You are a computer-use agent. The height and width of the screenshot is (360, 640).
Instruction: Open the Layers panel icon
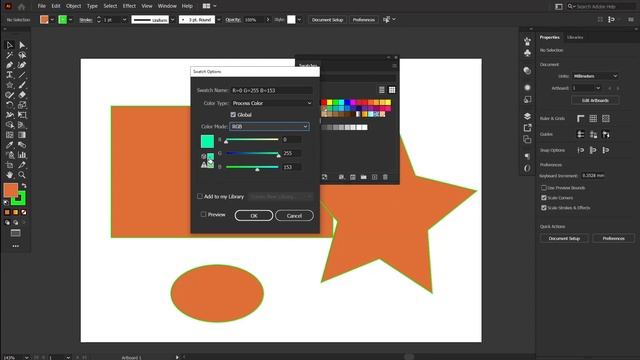point(527,116)
